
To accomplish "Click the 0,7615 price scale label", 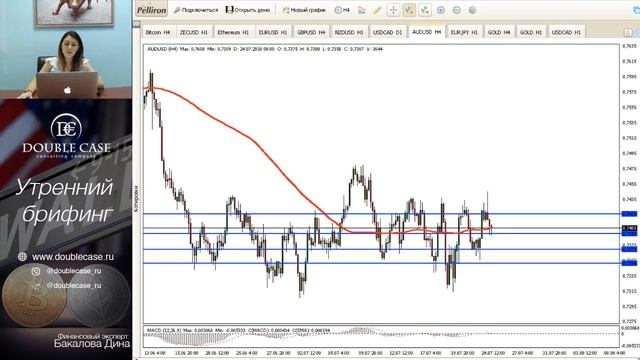I will (629, 61).
